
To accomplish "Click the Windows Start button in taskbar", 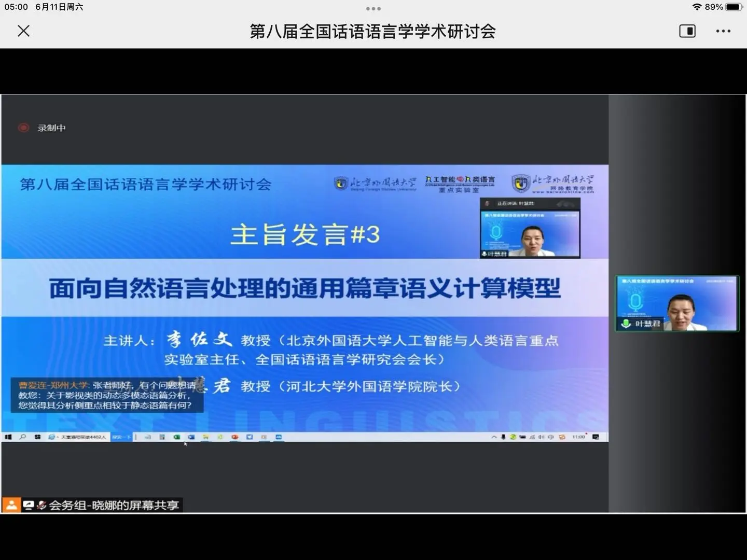I will (8, 437).
